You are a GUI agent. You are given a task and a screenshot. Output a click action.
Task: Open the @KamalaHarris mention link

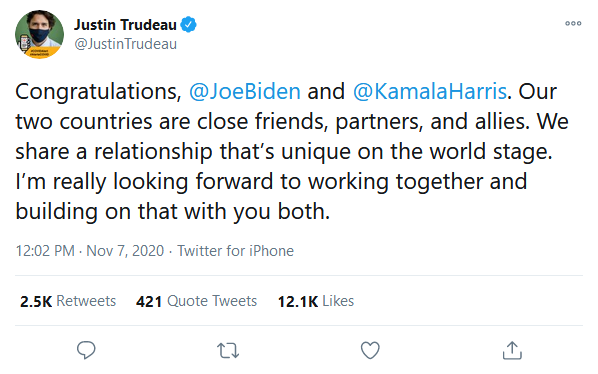(430, 91)
